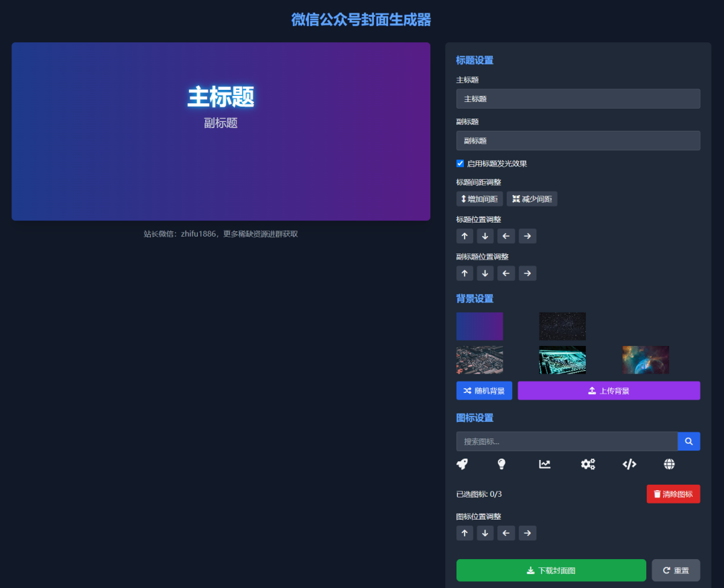This screenshot has width=724, height=588.
Task: Focus the 主标题 input field
Action: point(578,99)
